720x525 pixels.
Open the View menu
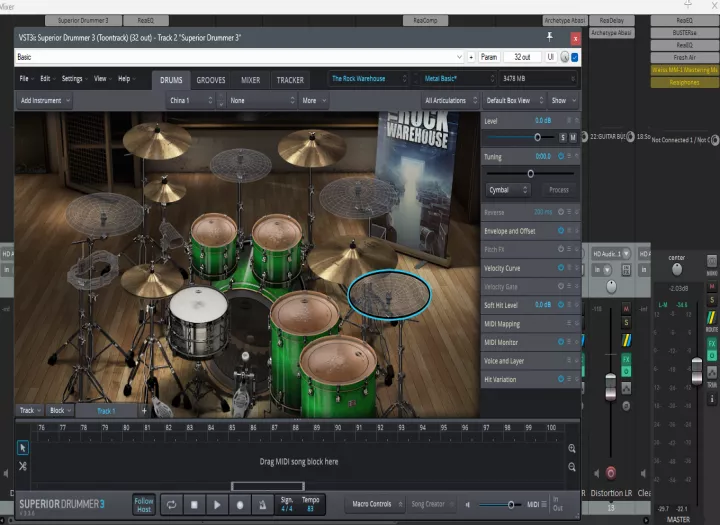coord(102,79)
